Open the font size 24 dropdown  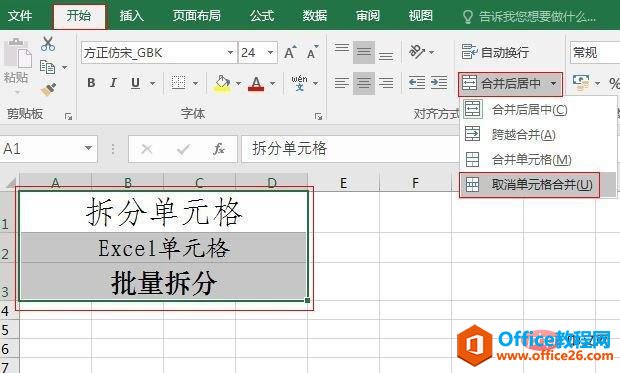[270, 52]
